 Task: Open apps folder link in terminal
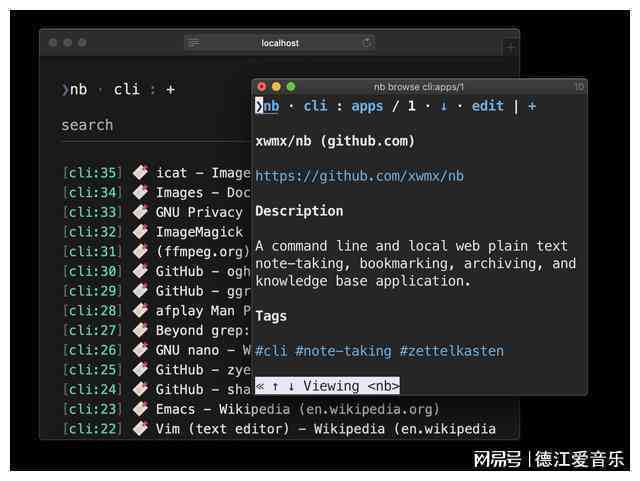[x=367, y=107]
